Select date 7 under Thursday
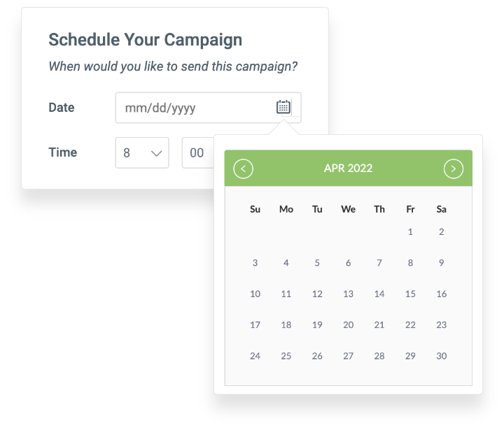The height and width of the screenshot is (430, 504). (379, 263)
